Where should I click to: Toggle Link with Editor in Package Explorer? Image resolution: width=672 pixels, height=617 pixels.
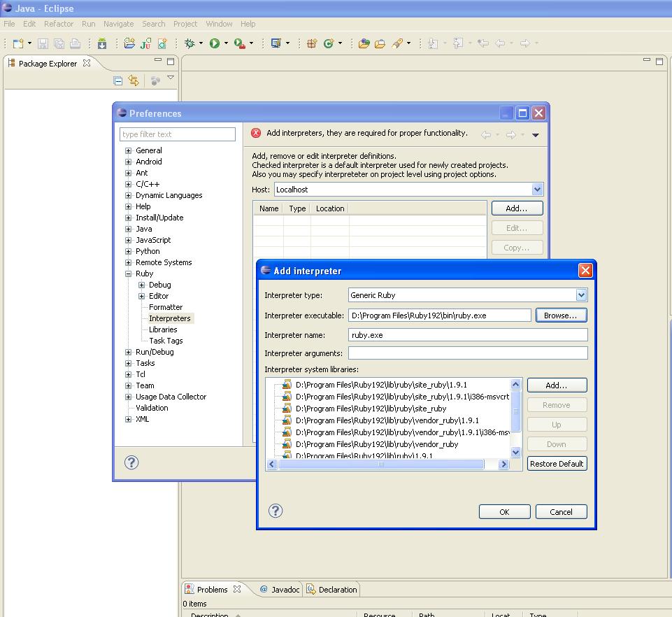point(133,80)
